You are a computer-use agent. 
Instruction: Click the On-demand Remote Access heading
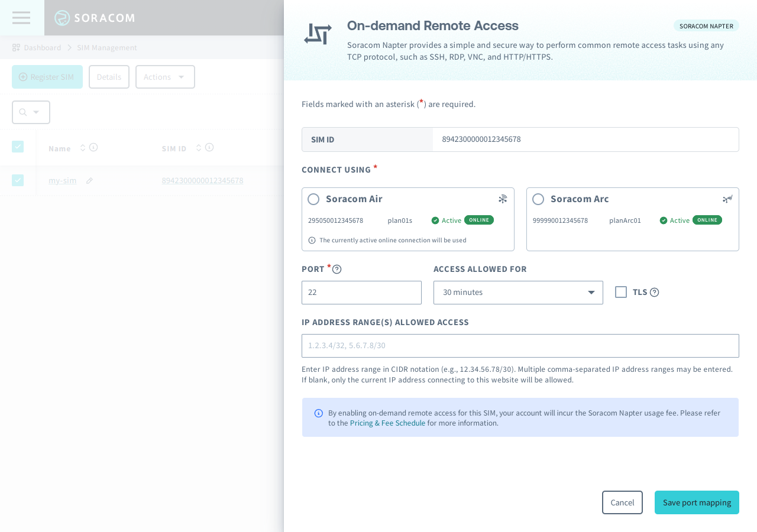(433, 25)
